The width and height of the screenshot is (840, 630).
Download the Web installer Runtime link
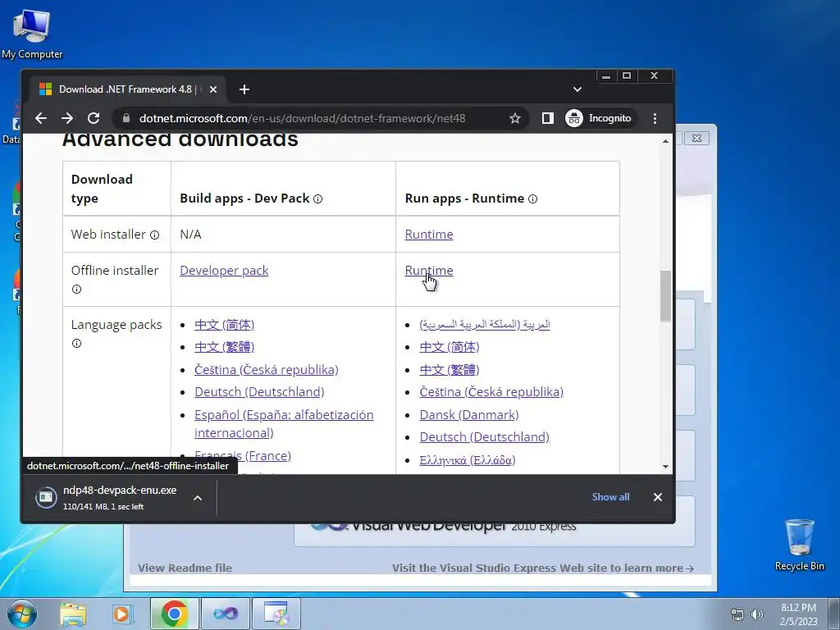click(x=428, y=234)
